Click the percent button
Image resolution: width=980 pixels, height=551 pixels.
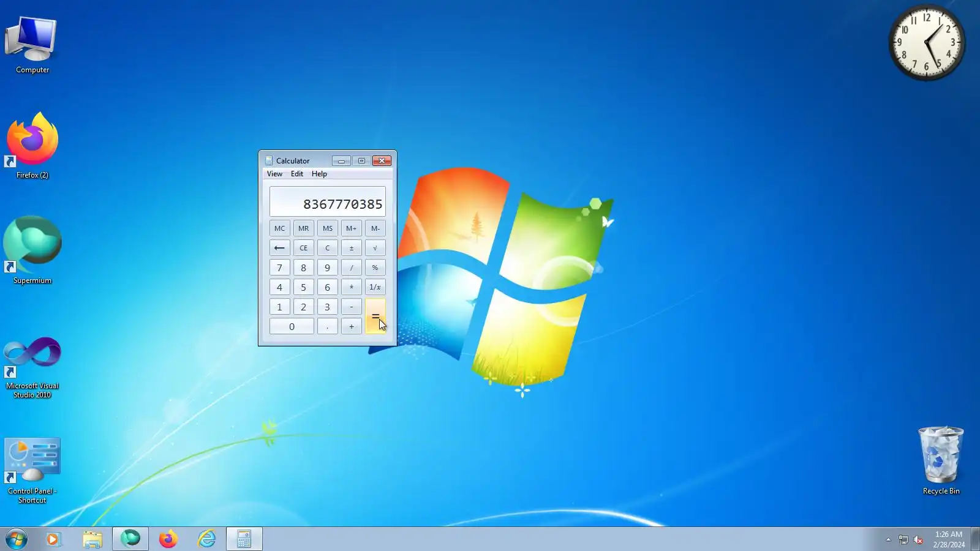[x=375, y=268]
